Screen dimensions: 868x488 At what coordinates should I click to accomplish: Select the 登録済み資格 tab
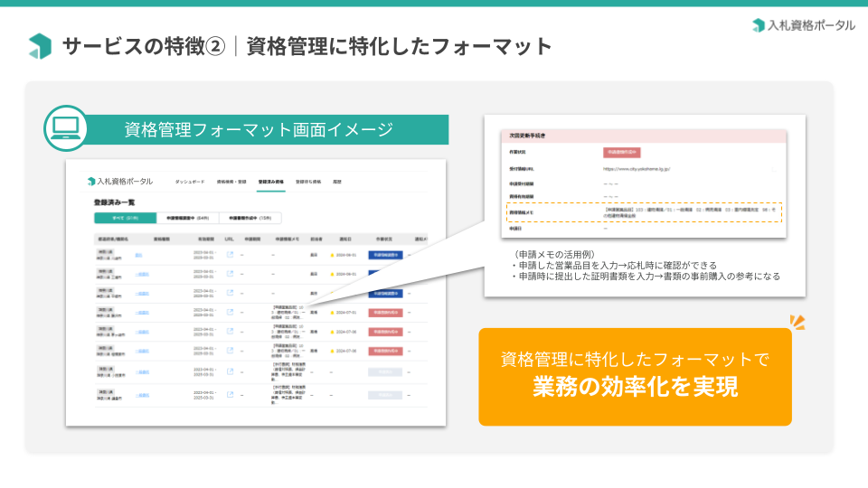[270, 182]
